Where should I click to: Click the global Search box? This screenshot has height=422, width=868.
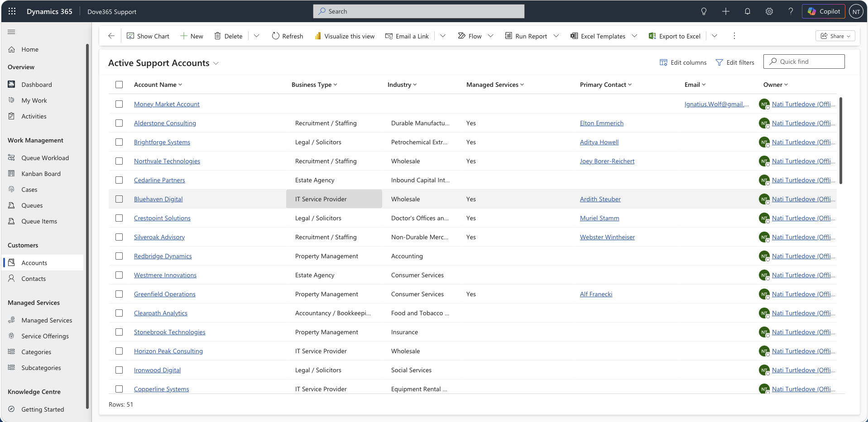(x=418, y=11)
